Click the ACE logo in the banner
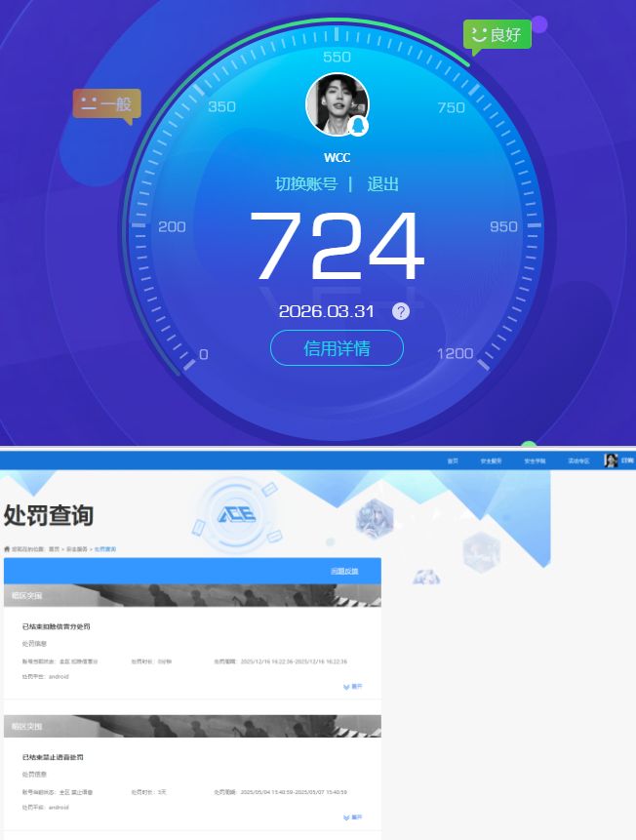Screen dimensions: 636x840 click(x=236, y=515)
